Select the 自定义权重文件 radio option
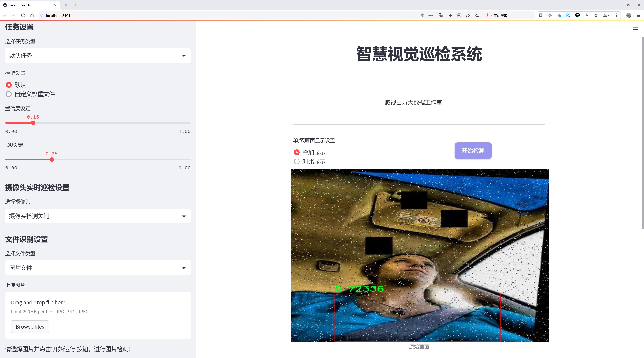The width and height of the screenshot is (644, 358). click(x=9, y=94)
